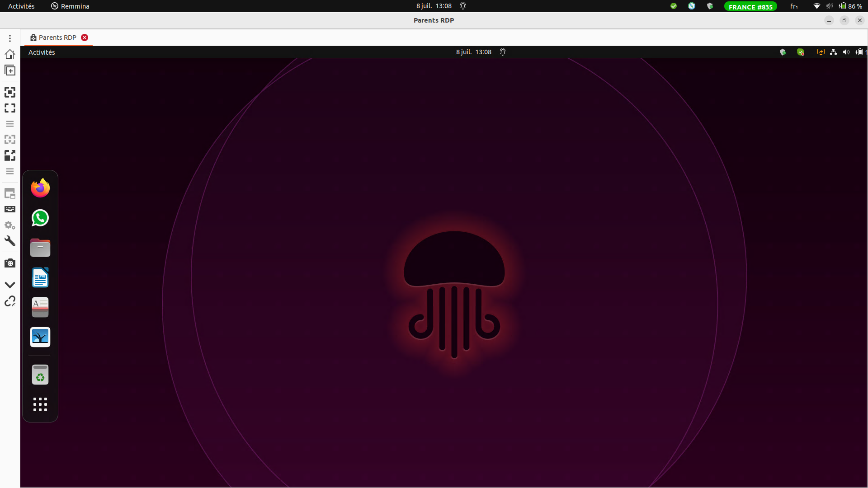
Task: Click the host shield tray icon
Action: point(710,6)
